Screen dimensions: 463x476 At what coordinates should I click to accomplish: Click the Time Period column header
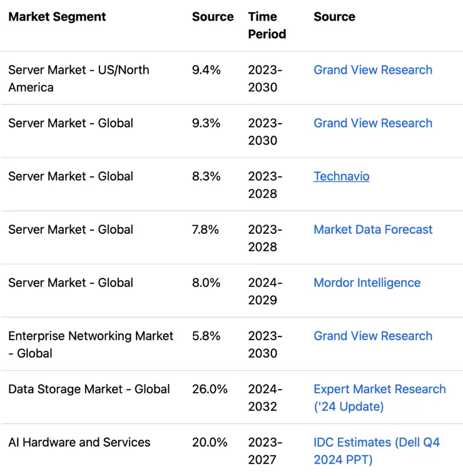click(x=267, y=26)
